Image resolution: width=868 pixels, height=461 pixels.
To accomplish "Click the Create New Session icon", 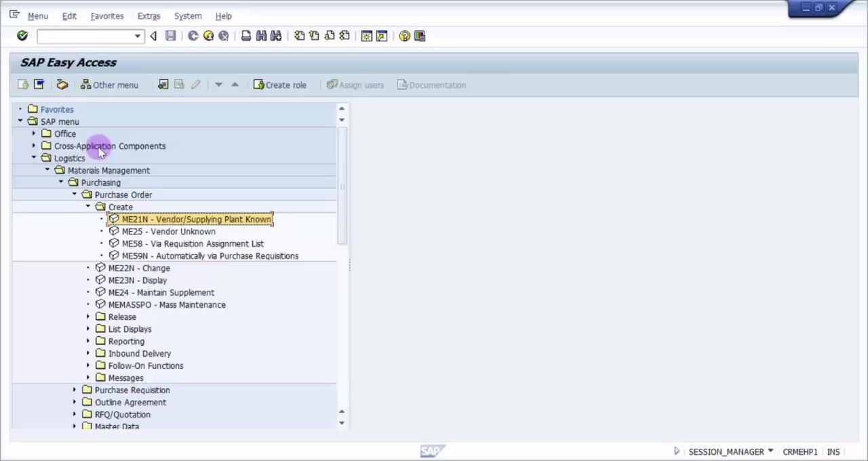I will [x=367, y=36].
